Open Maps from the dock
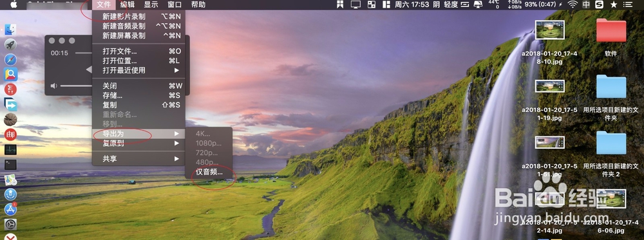The height and width of the screenshot is (240, 644). pyautogui.click(x=10, y=180)
